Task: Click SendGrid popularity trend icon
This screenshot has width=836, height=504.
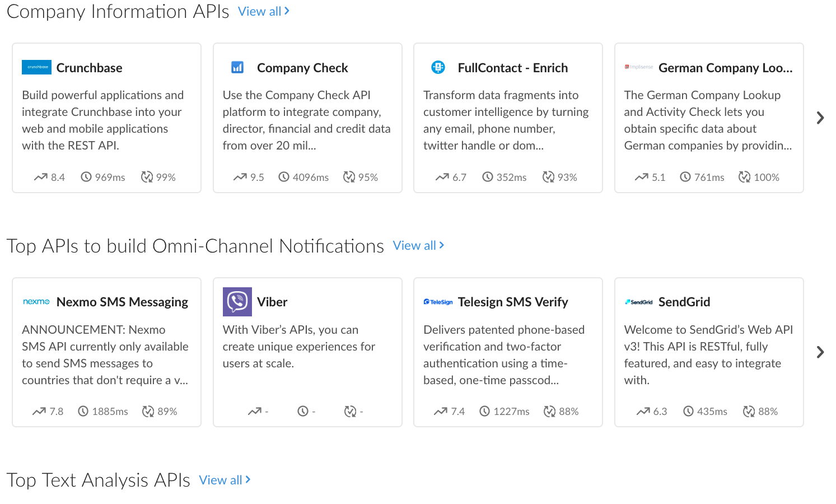Action: tap(643, 412)
